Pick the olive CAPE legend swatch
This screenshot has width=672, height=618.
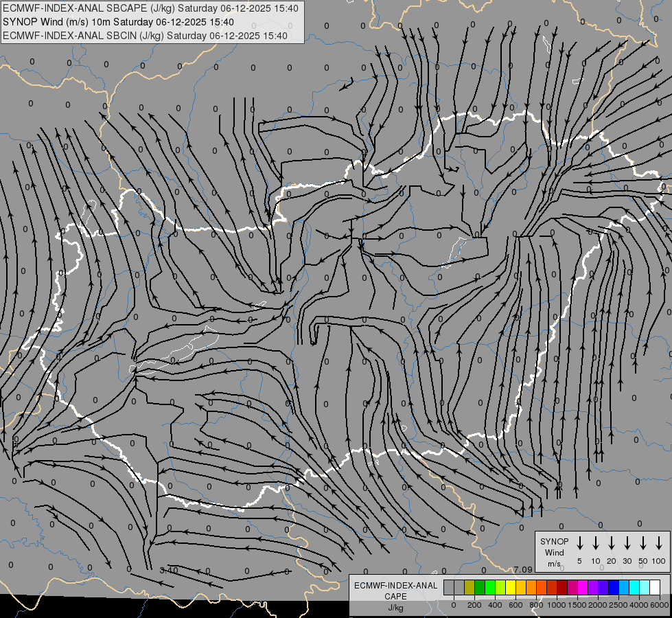pos(470,587)
